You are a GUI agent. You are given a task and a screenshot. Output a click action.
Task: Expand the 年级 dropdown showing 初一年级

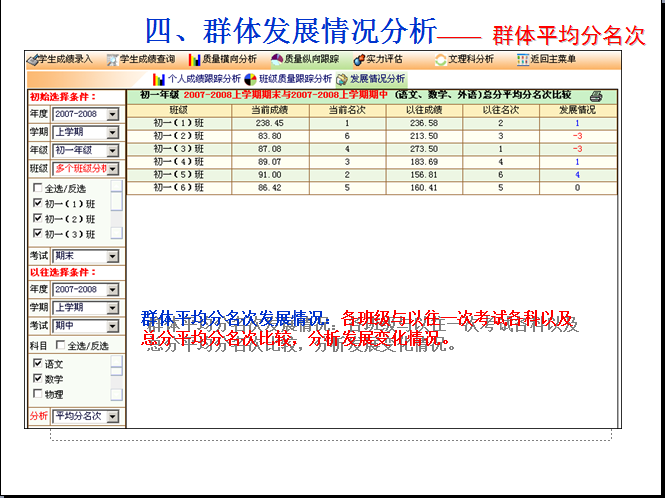(x=112, y=150)
